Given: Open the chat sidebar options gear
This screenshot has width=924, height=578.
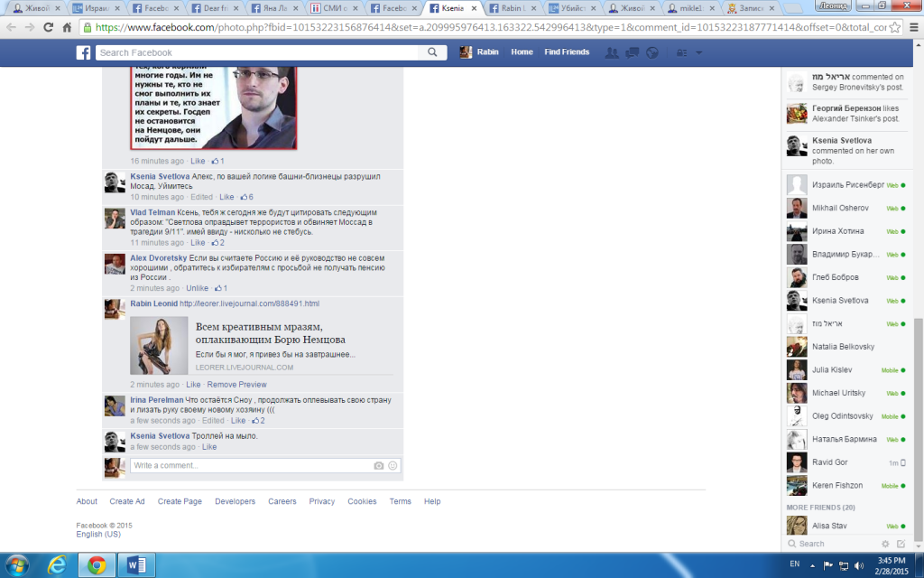Looking at the screenshot, I should [x=885, y=544].
